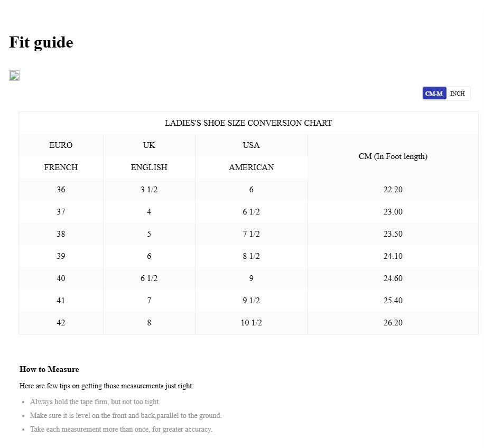Image resolution: width=484 pixels, height=448 pixels.
Task: Click the CM (In Foot length) header
Action: (x=393, y=156)
